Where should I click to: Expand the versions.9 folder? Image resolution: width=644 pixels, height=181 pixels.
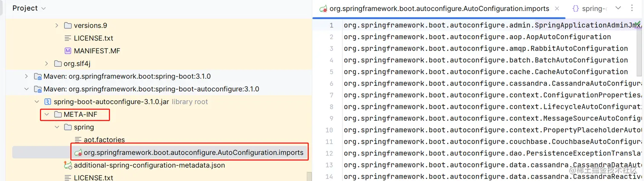coord(57,25)
